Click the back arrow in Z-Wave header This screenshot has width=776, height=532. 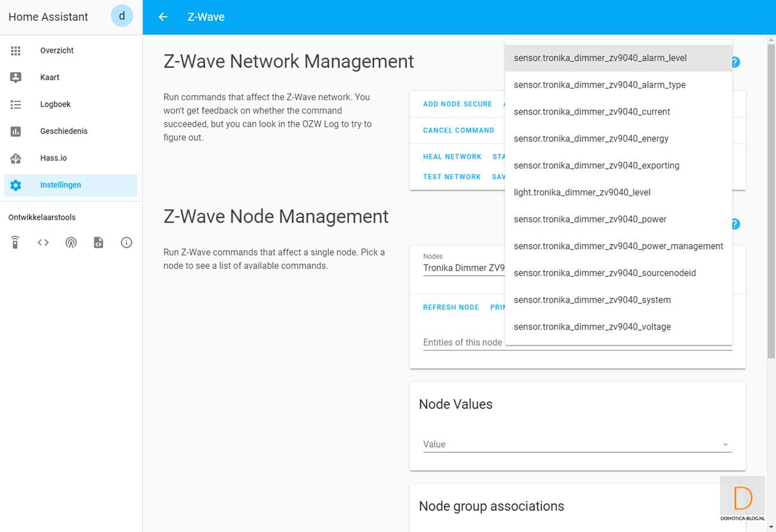[162, 17]
